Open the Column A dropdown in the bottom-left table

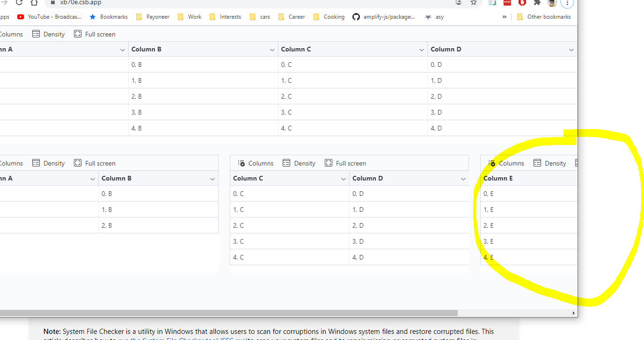click(92, 178)
